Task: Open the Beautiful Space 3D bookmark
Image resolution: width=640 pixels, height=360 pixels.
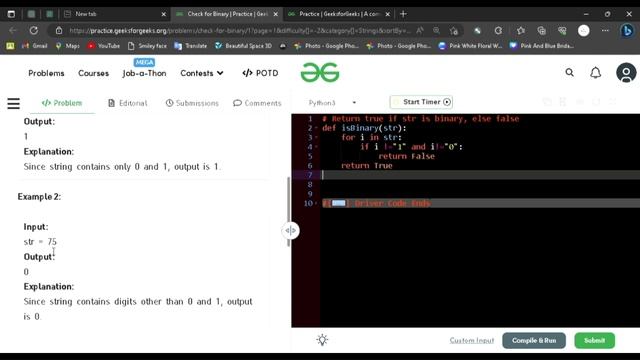Action: click(x=243, y=46)
